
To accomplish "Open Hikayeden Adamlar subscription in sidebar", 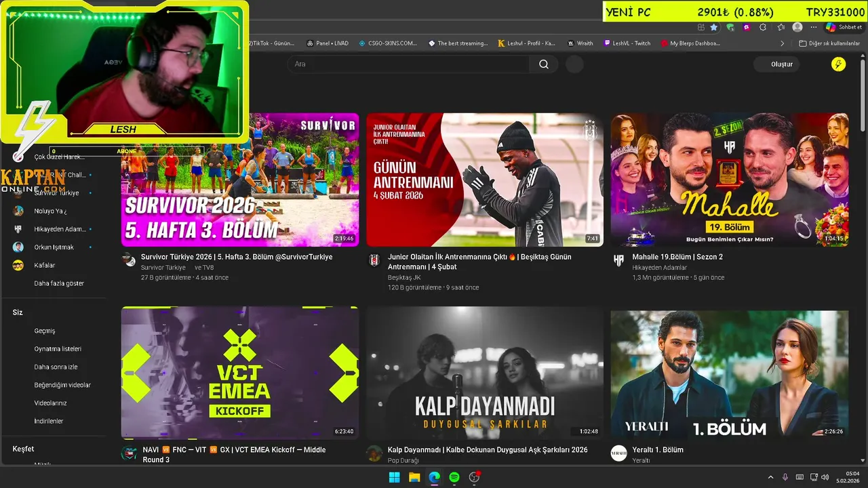I will [x=54, y=229].
